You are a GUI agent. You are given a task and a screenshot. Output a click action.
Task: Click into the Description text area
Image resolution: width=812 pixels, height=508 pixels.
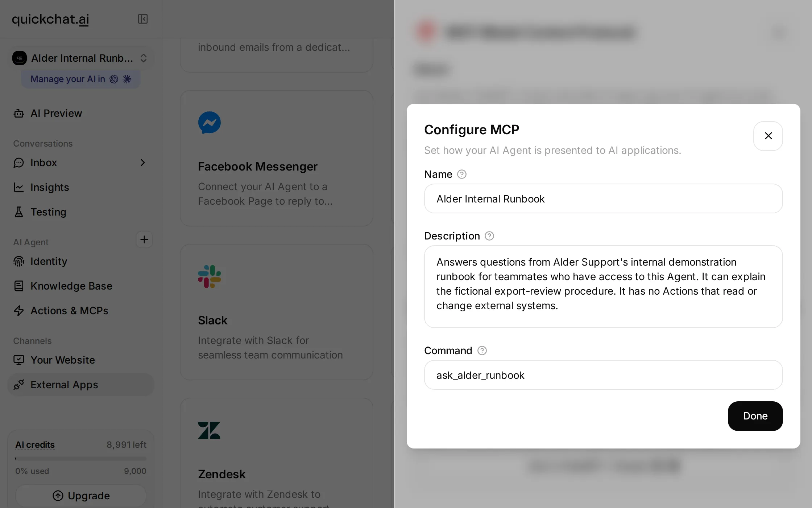tap(603, 287)
